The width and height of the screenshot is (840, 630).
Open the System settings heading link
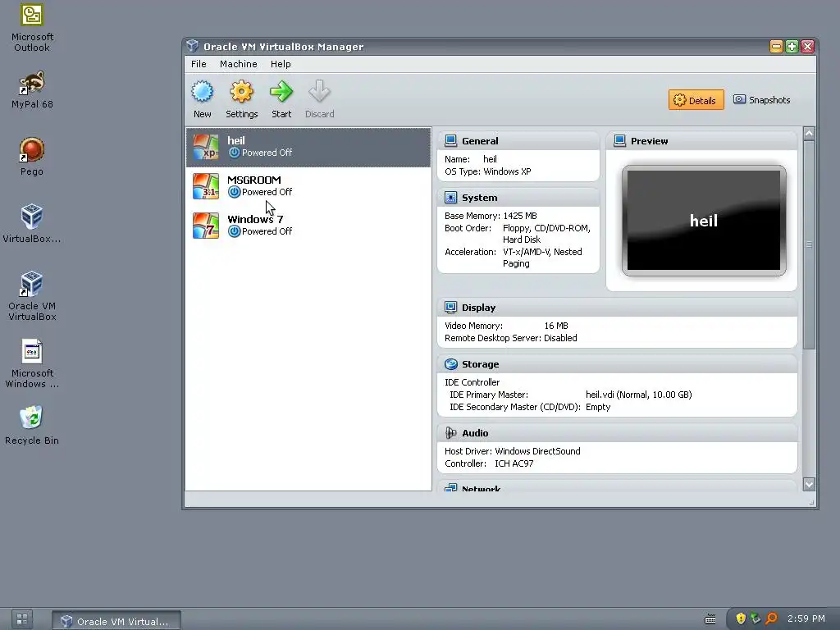pos(479,198)
